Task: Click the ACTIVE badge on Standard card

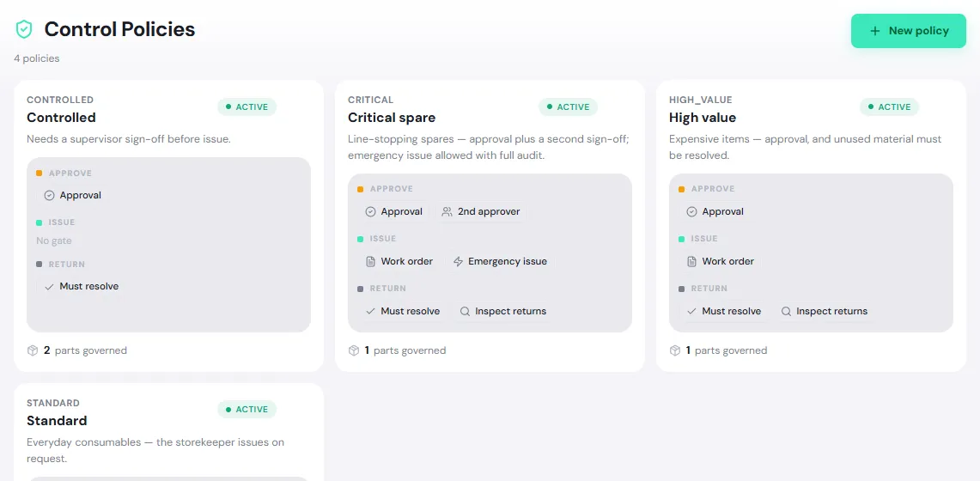Action: pyautogui.click(x=247, y=410)
